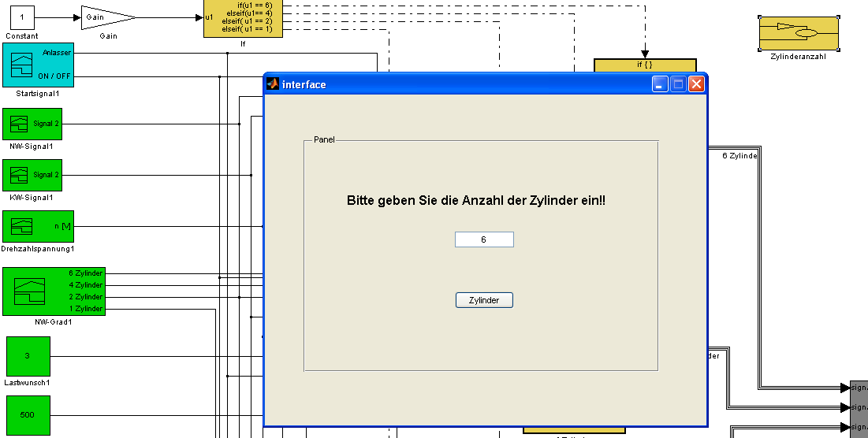The image size is (868, 438).
Task: Click the 'Panel' group label
Action: (x=324, y=139)
